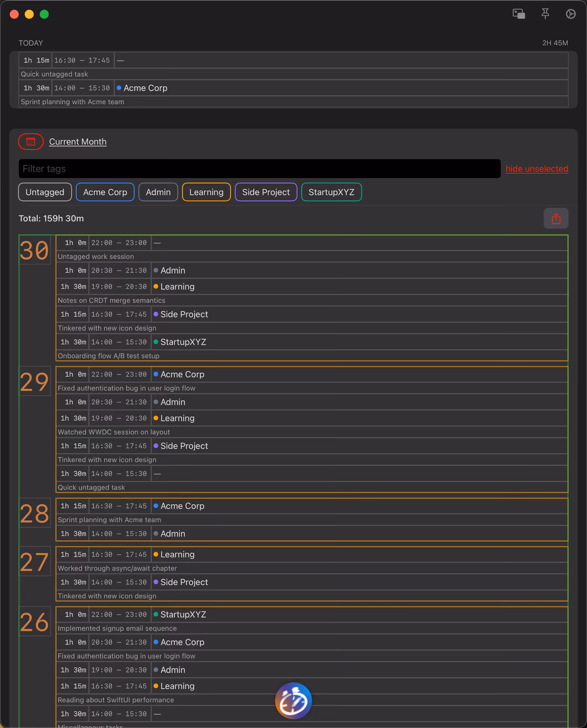Click the red calendar icon button
Viewport: 587px width, 728px height.
[31, 142]
